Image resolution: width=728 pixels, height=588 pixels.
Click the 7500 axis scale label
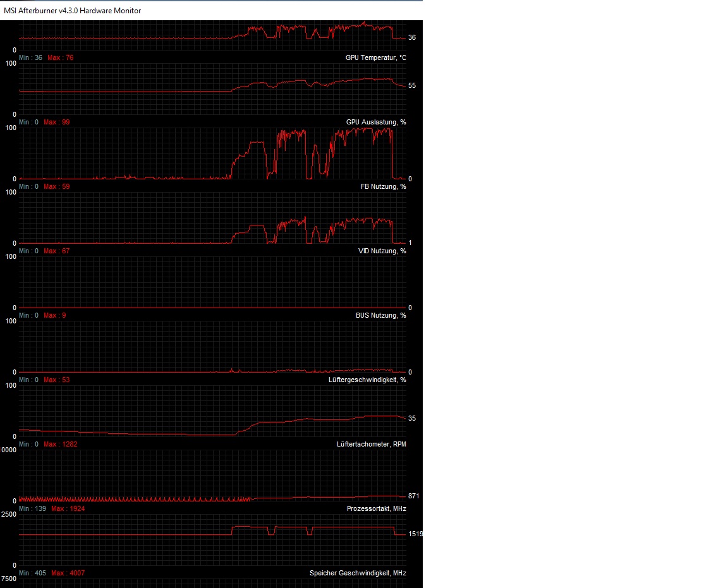[9, 579]
